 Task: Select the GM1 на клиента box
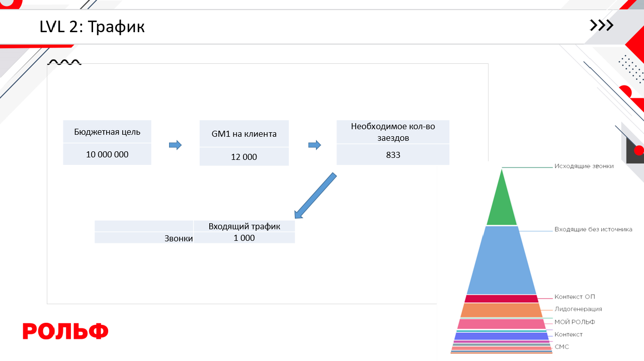pos(244,134)
